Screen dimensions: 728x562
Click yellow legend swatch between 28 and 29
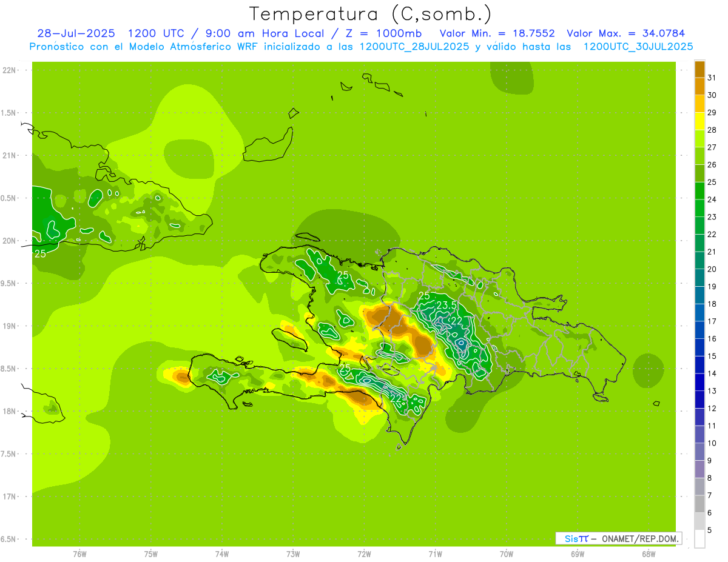click(x=699, y=121)
